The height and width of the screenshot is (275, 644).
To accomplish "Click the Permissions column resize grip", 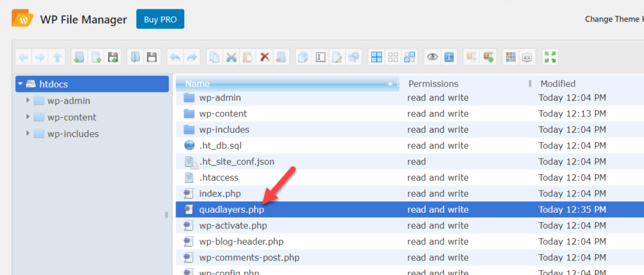I will pyautogui.click(x=530, y=84).
